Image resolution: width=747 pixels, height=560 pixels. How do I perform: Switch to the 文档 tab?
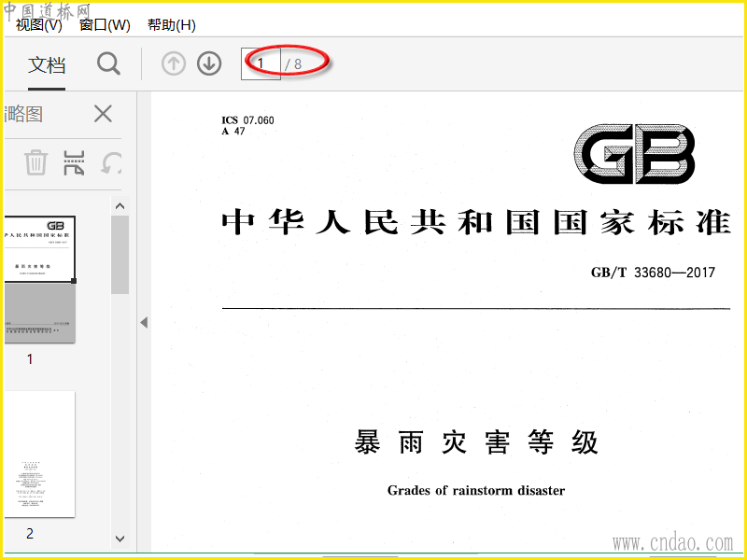coord(46,65)
